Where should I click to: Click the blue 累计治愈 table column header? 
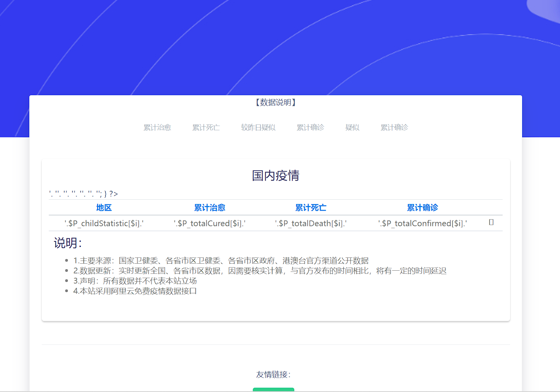(210, 208)
